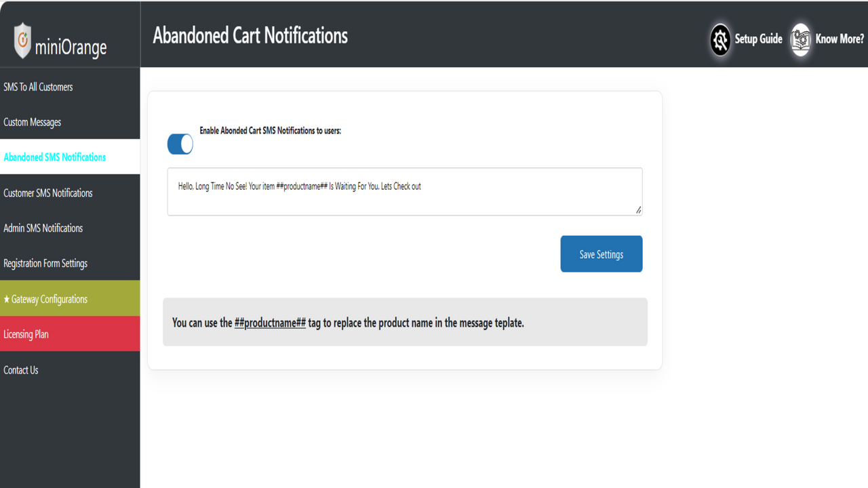Open Registration Form Settings
Viewport: 868px width, 488px height.
(45, 264)
